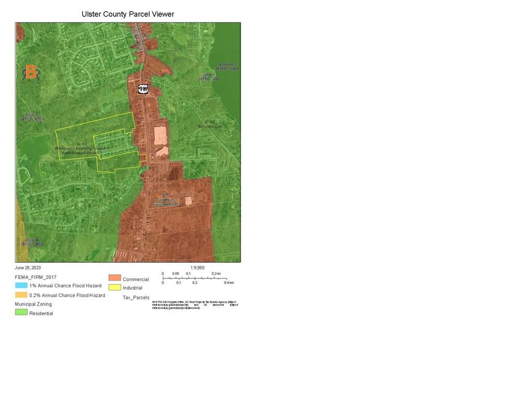Click the FEMA_FIRM_2017 legend heading
The height and width of the screenshot is (420, 510).
35,277
